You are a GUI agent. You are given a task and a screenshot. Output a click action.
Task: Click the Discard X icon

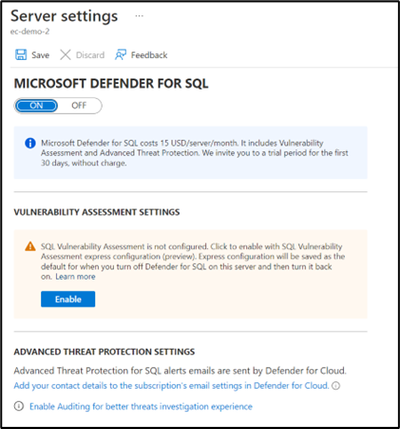coord(65,55)
